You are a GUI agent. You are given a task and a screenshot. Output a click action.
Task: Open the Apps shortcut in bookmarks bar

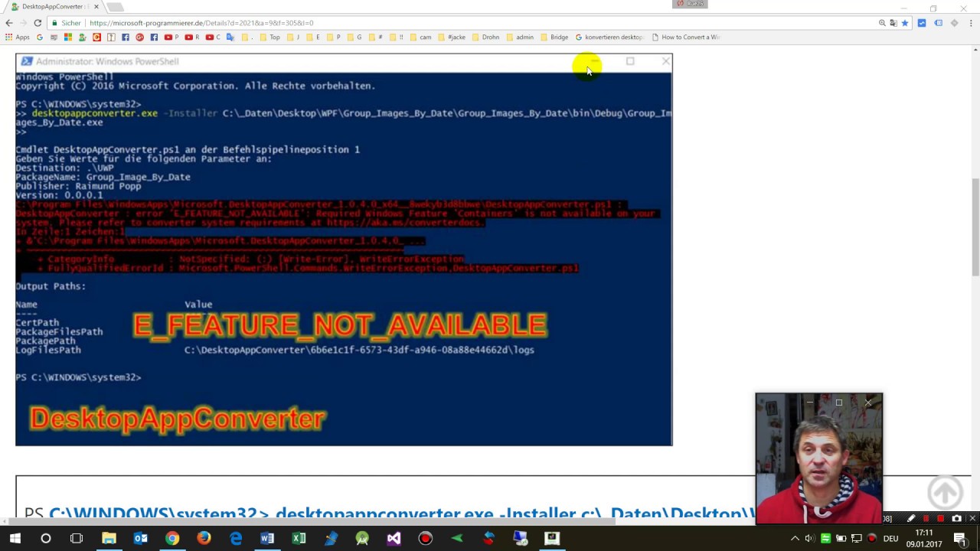pyautogui.click(x=18, y=37)
